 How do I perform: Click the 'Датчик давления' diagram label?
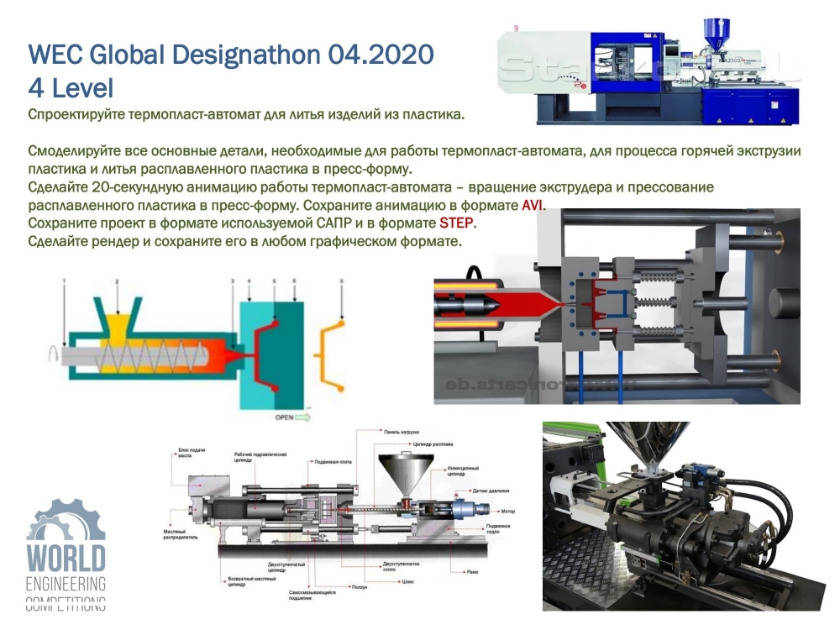pyautogui.click(x=491, y=491)
